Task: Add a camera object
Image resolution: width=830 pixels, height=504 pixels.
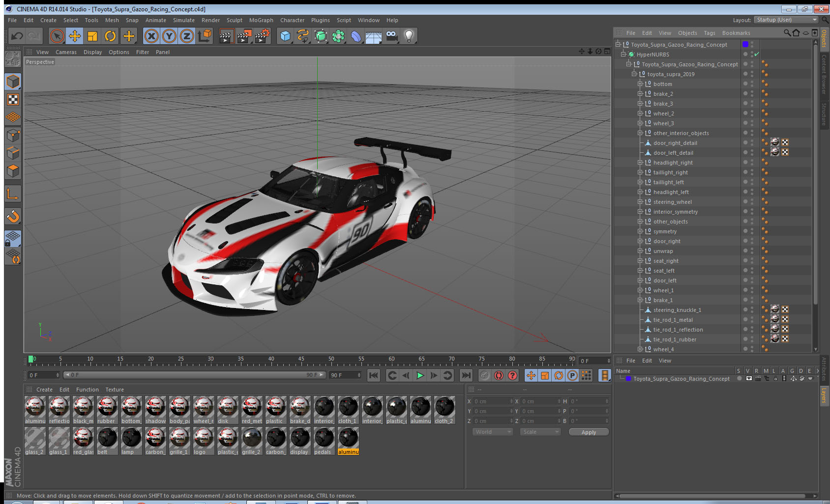Action: [x=391, y=36]
